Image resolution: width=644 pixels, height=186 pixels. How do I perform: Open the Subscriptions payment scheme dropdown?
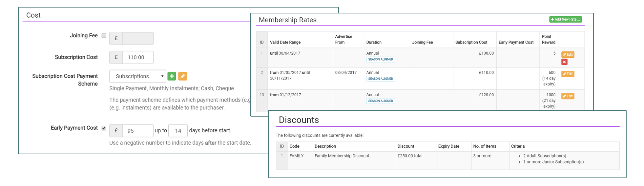pos(138,76)
